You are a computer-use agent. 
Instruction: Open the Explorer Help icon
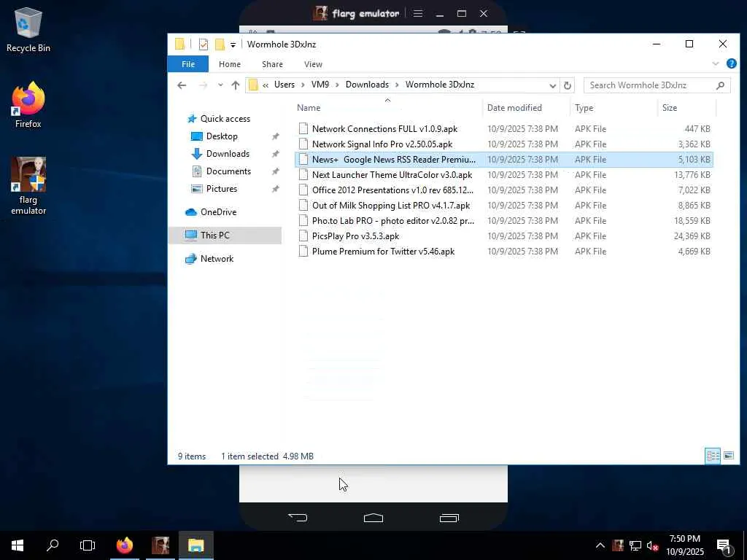[731, 64]
